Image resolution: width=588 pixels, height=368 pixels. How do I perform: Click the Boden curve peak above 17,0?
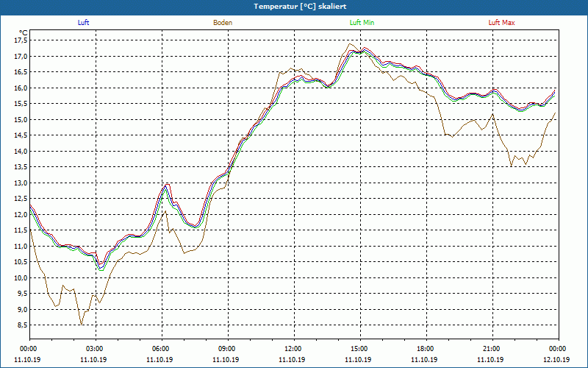pos(350,44)
